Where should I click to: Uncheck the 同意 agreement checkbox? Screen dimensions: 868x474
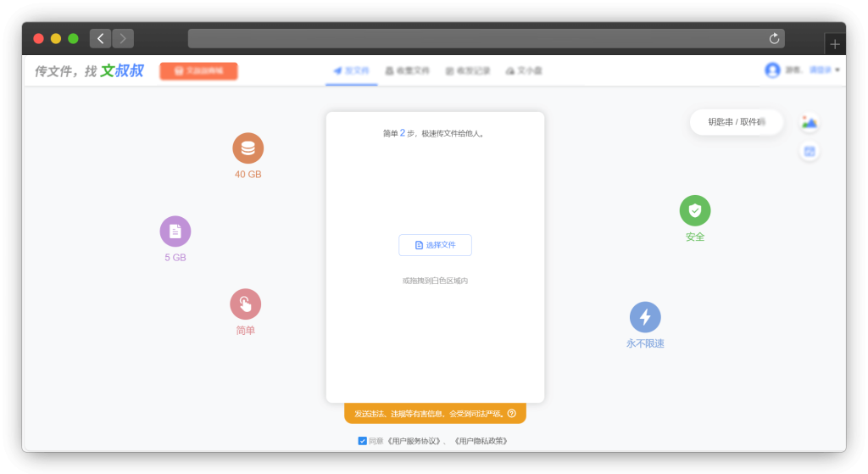[x=363, y=441]
